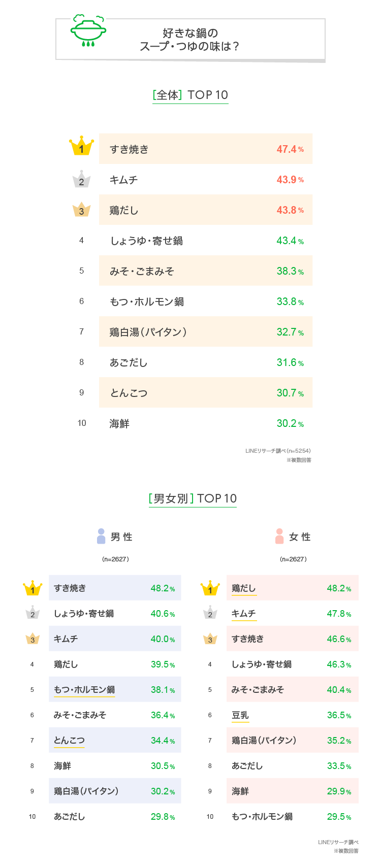Click the gold number 1 crown beside overall すき焼き
The height and width of the screenshot is (868, 381).
81,147
